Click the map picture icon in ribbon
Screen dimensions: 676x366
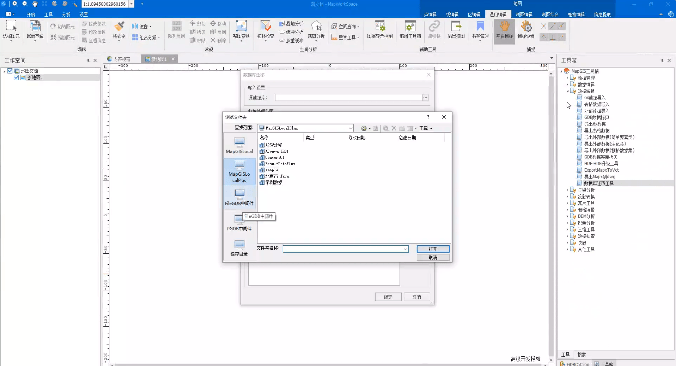[241, 26]
